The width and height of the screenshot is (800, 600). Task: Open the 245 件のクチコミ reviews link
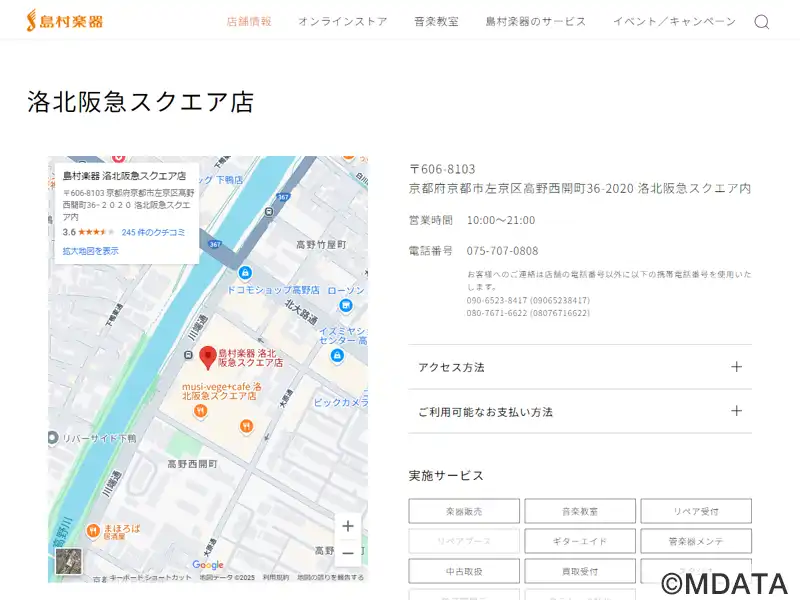tap(153, 232)
